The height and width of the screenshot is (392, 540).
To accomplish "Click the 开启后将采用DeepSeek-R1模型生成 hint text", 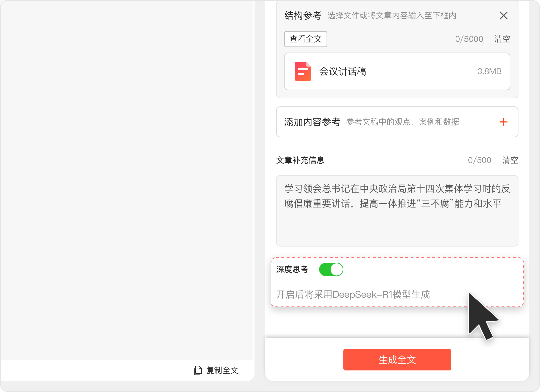I will [x=353, y=295].
